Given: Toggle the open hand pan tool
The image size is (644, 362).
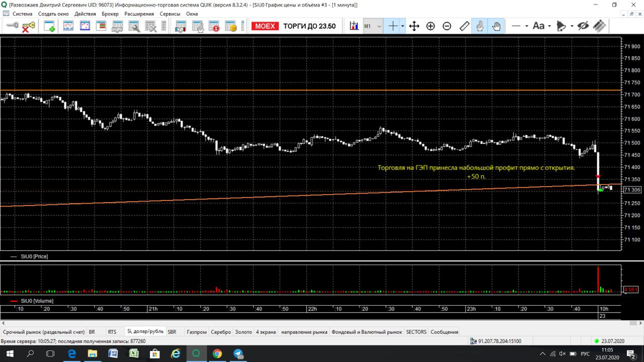Looking at the screenshot, I should tap(496, 26).
